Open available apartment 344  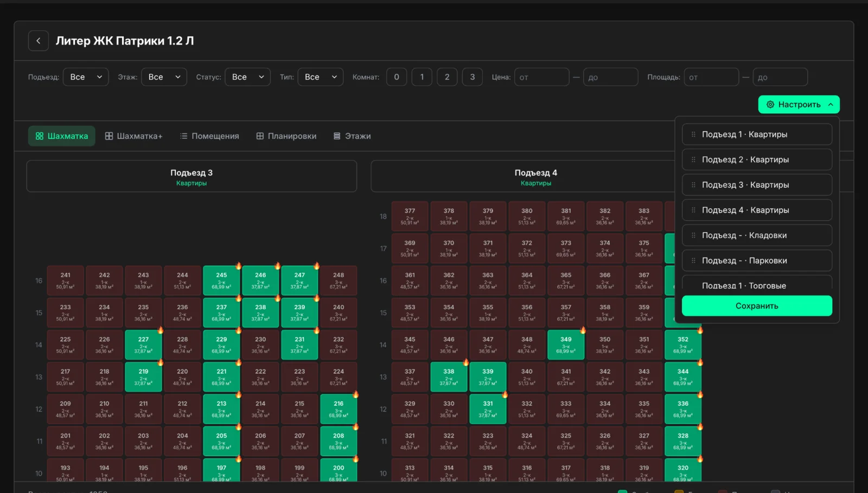683,377
